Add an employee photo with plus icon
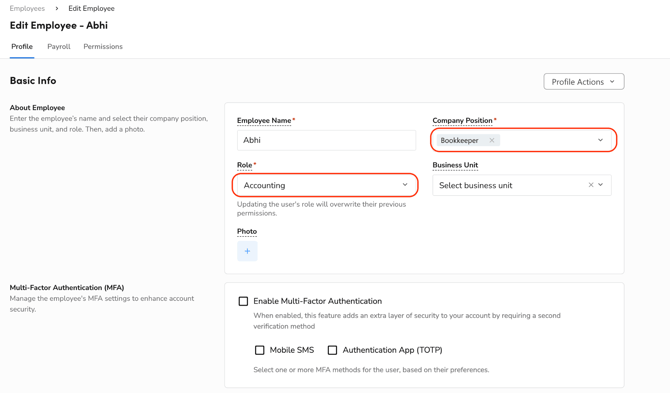 [247, 251]
